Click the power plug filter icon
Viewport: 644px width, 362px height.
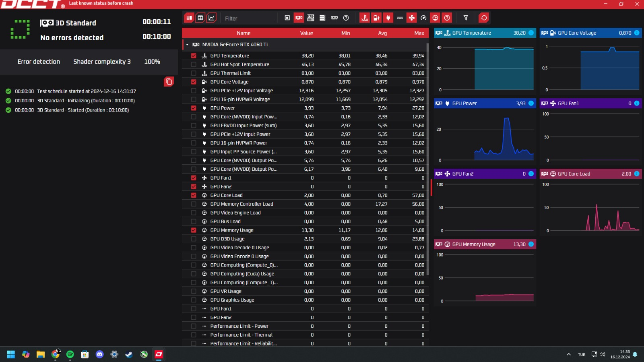point(388,18)
